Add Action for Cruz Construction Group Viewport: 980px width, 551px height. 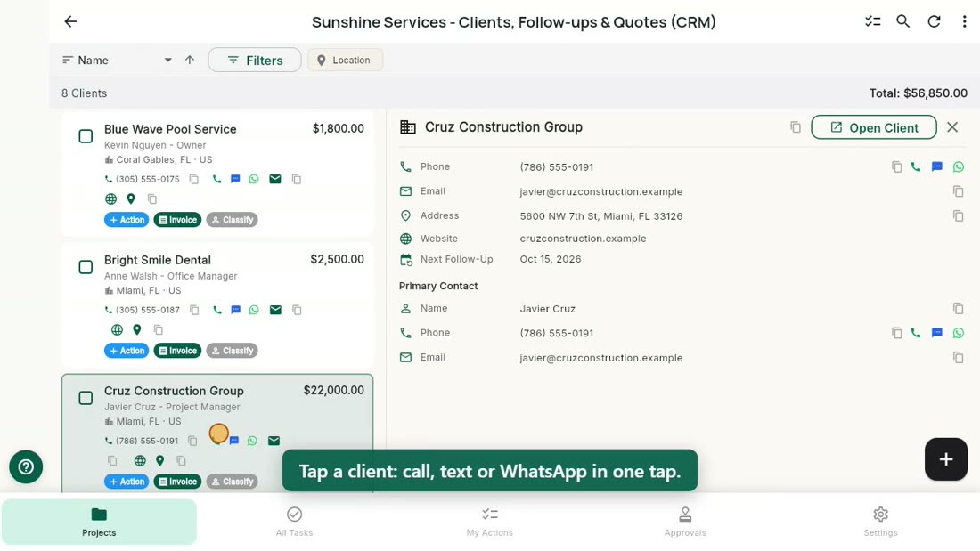[x=127, y=482]
